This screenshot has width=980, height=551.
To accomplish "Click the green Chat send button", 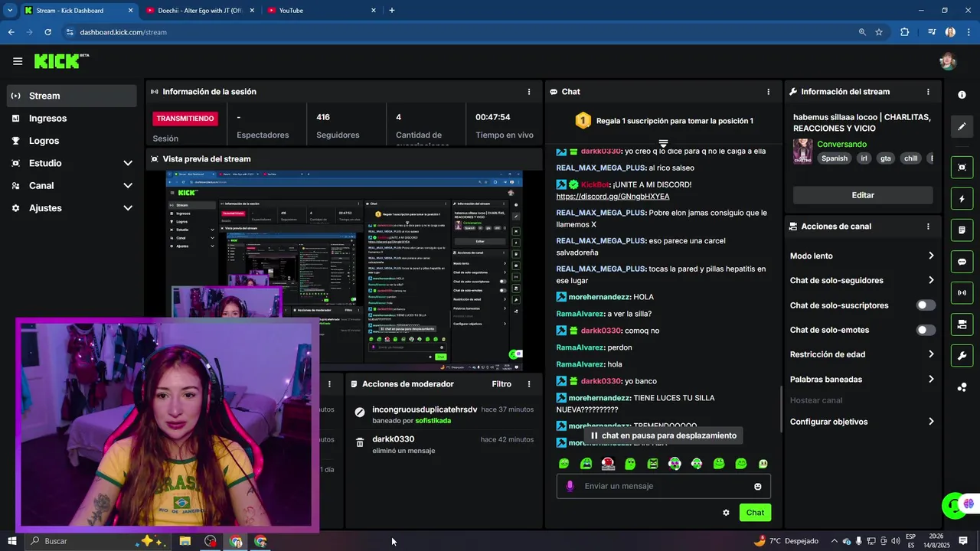I will click(755, 513).
